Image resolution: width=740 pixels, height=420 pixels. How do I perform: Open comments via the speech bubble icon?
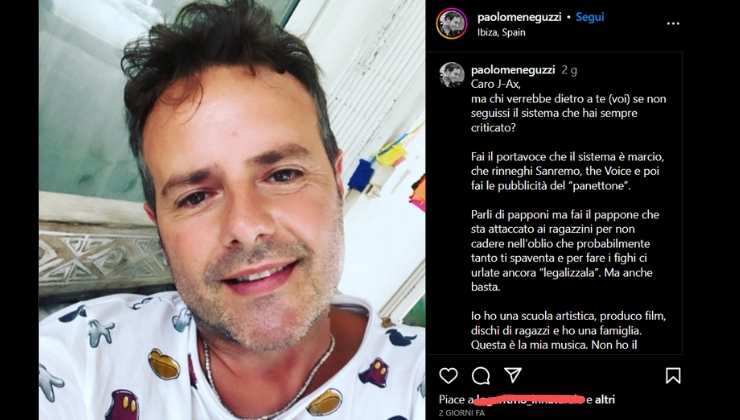[480, 376]
